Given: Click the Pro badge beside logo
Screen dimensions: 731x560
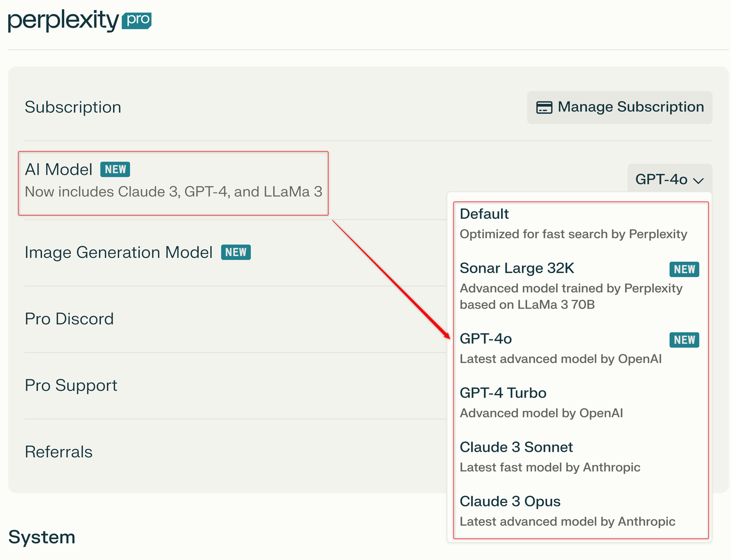Looking at the screenshot, I should pos(137,20).
